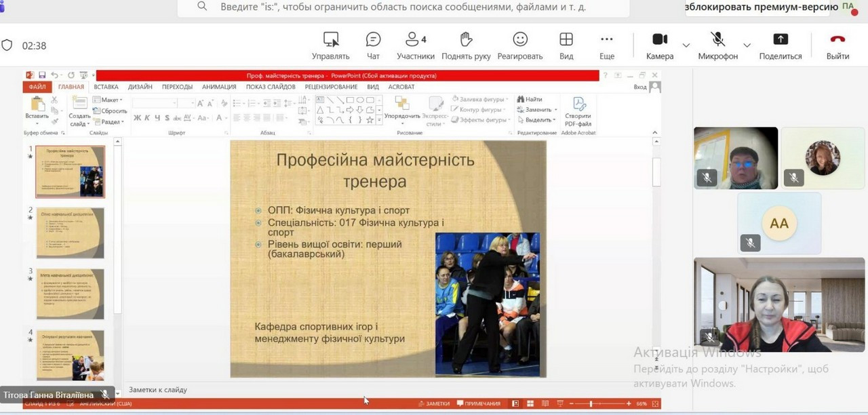The height and width of the screenshot is (415, 868).
Task: Select slide 2 thumbnail in the slide panel
Action: (x=71, y=233)
